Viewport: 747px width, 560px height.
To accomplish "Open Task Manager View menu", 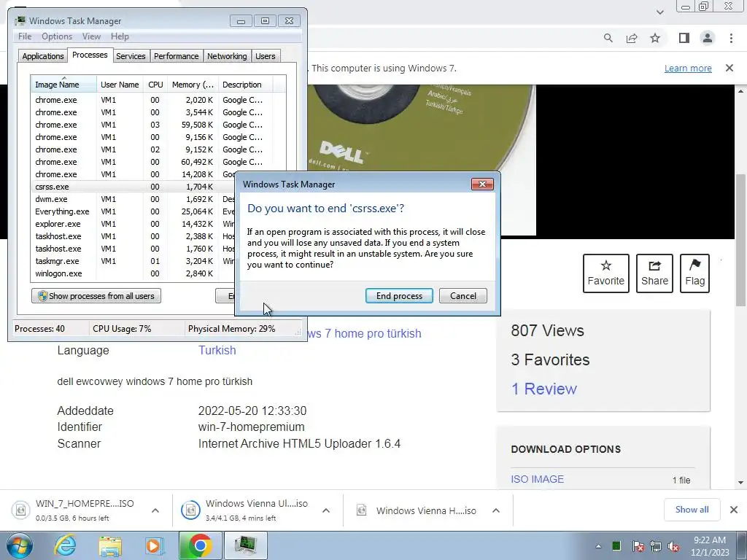I will 91,36.
